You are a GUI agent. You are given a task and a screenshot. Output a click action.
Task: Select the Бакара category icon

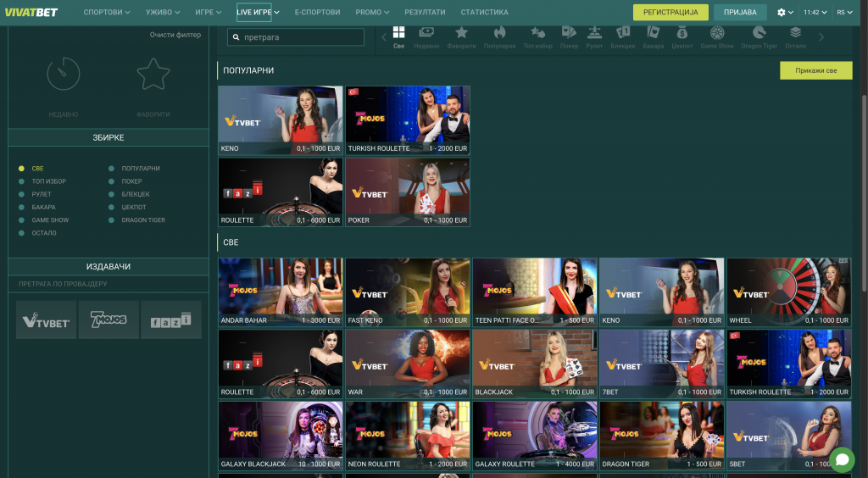coord(654,33)
